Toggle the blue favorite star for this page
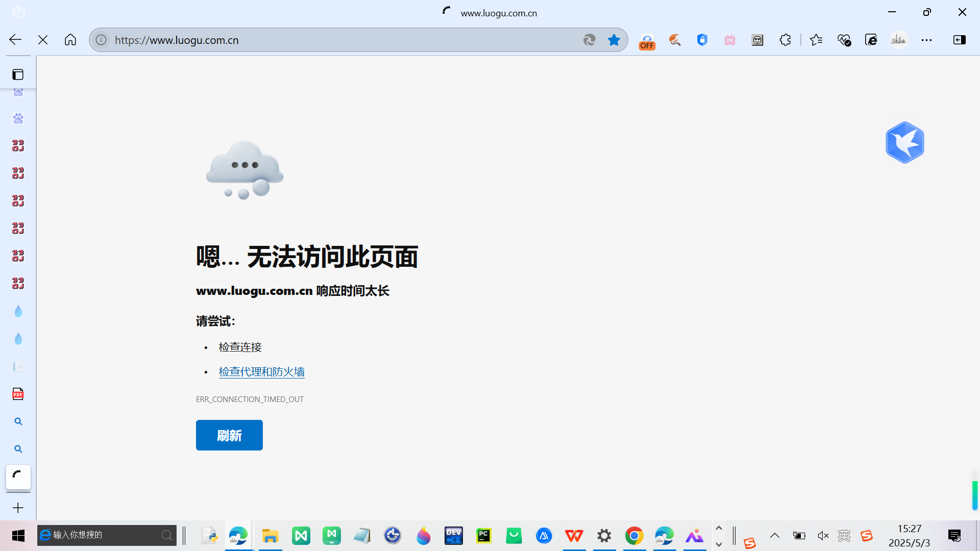The width and height of the screenshot is (980, 551). 614,40
